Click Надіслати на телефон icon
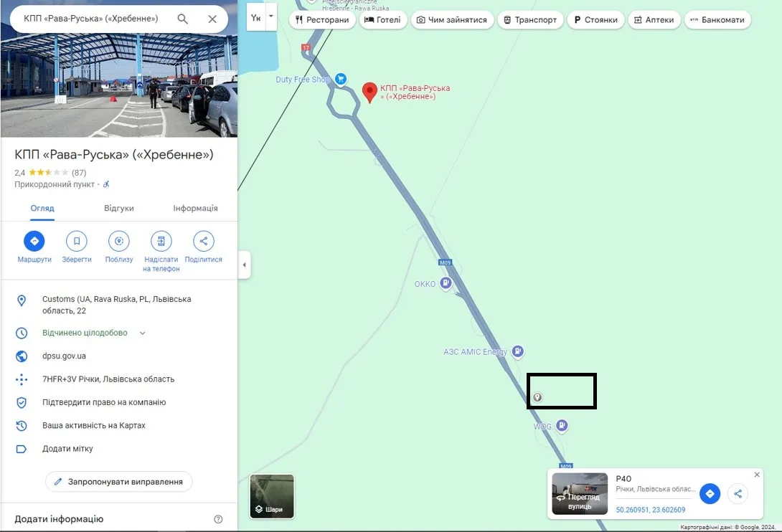 161,242
